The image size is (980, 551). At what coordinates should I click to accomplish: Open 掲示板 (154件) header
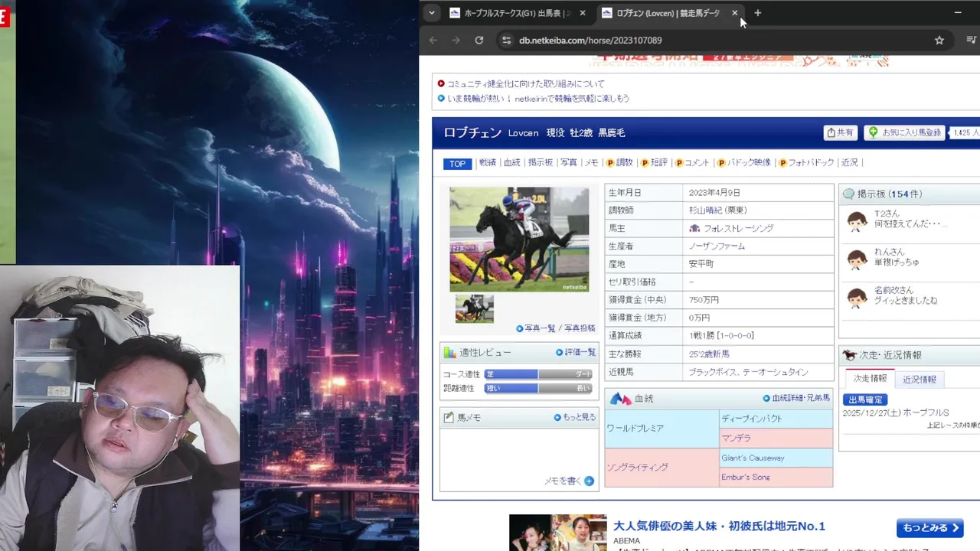click(x=890, y=194)
